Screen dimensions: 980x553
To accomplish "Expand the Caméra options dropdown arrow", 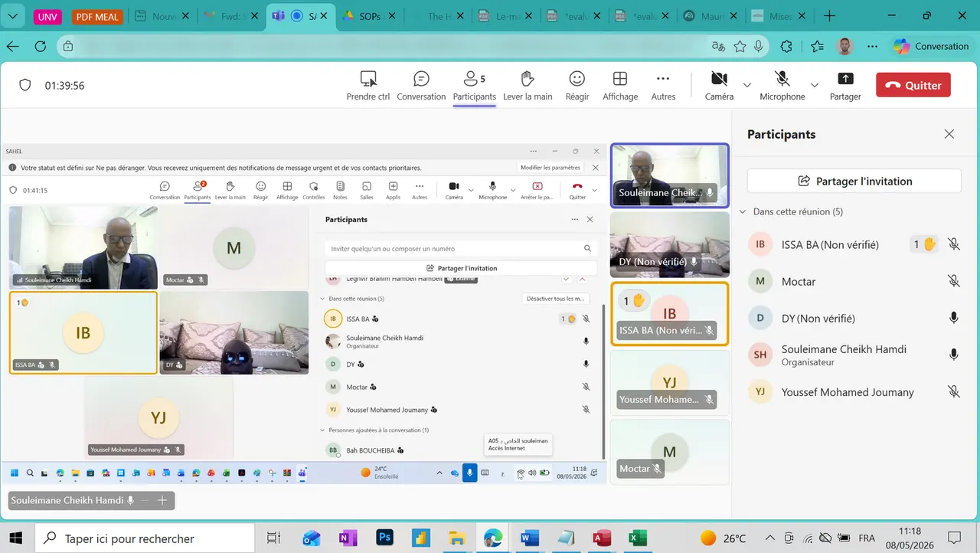I will pos(747,85).
